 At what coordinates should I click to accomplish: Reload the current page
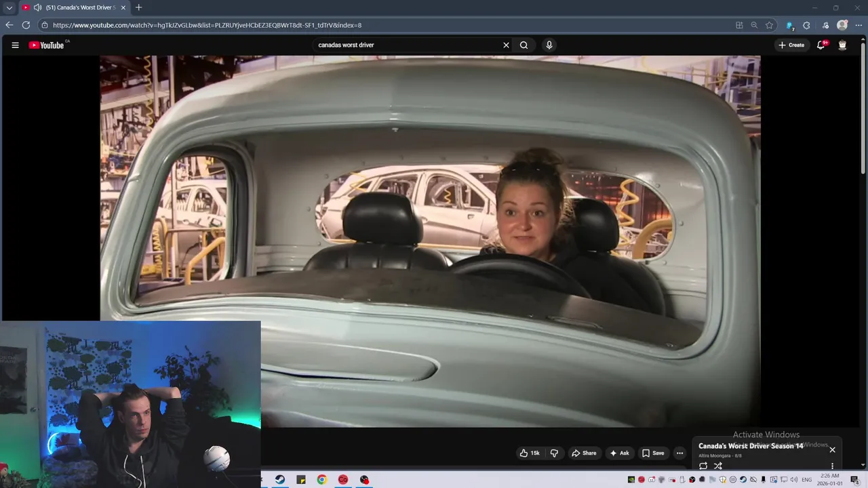click(26, 25)
